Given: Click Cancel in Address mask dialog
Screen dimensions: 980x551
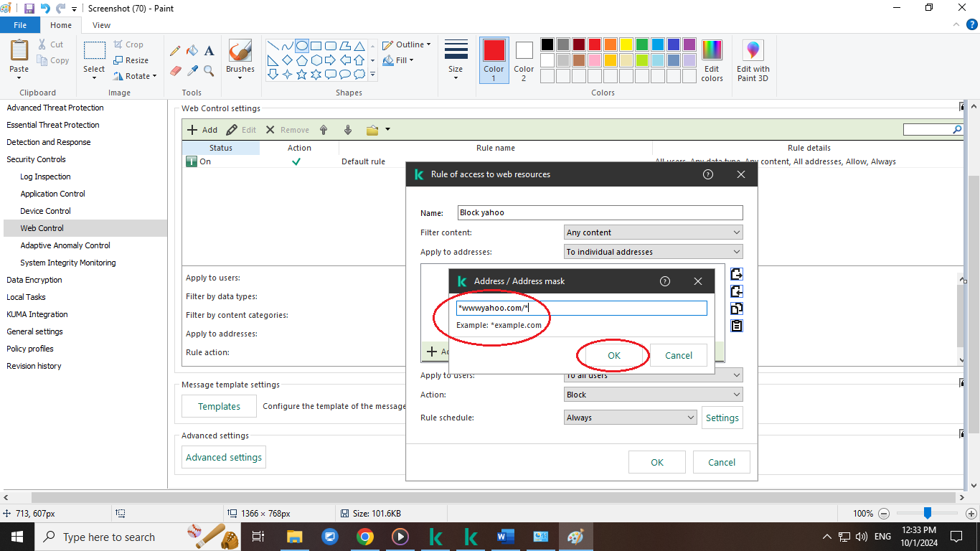Looking at the screenshot, I should 679,355.
